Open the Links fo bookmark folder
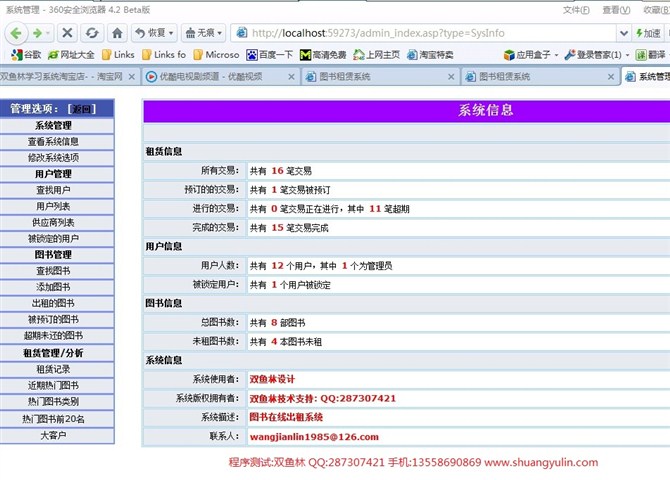This screenshot has width=670, height=480. 164,55
